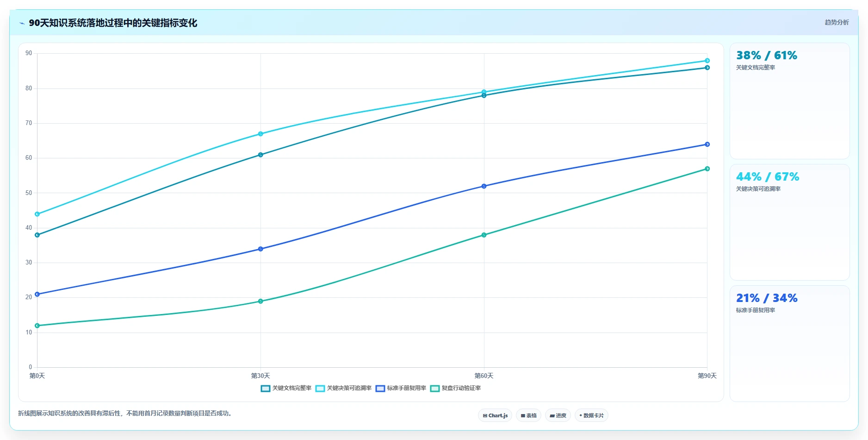Screen dimensions: 868x440
Task: Click the 44% / 67% metric value
Action: 768,177
